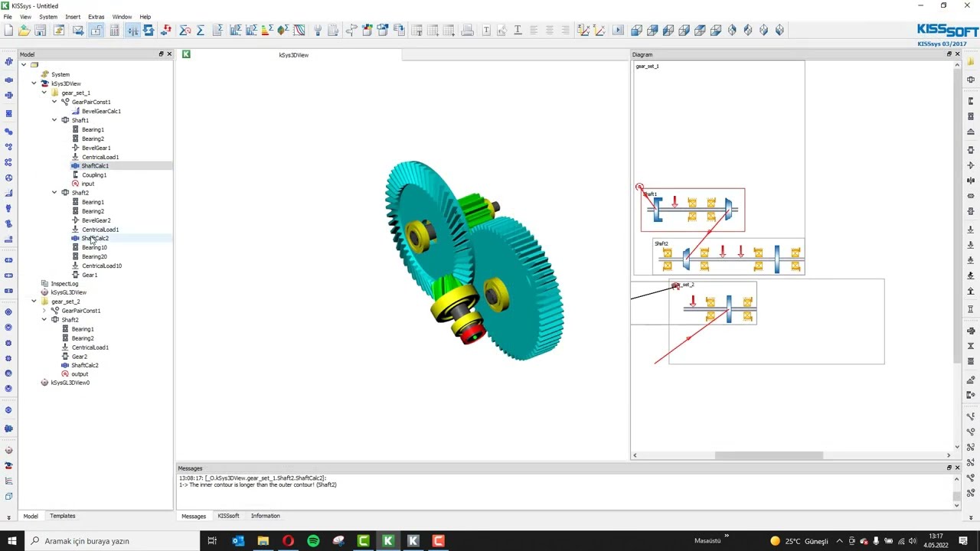
Task: Collapse Shaft2 under gear_set_2
Action: (44, 320)
